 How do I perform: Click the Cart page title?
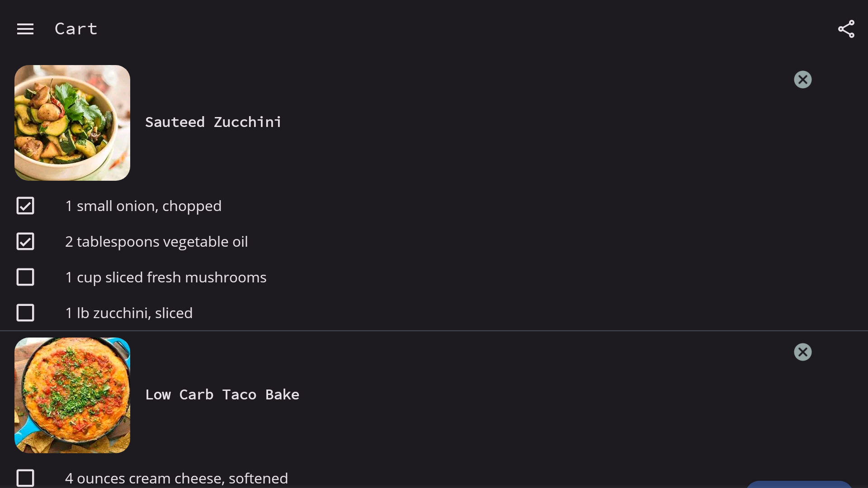(76, 29)
